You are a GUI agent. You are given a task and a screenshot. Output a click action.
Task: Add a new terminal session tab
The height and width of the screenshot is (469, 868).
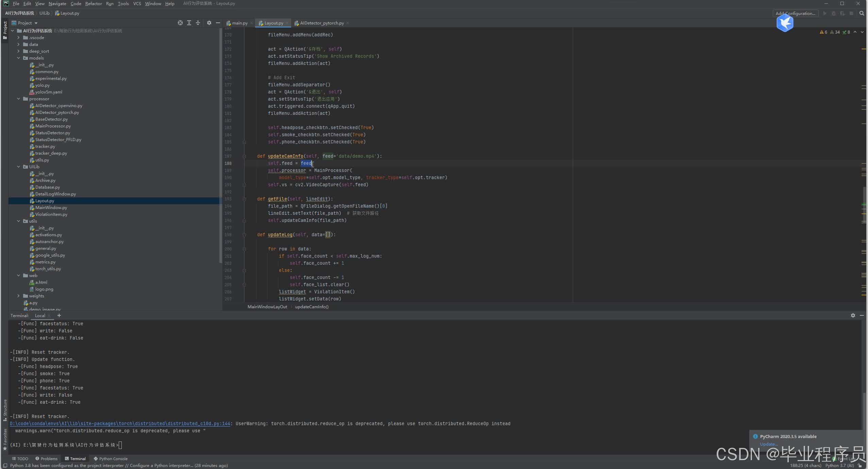point(59,315)
